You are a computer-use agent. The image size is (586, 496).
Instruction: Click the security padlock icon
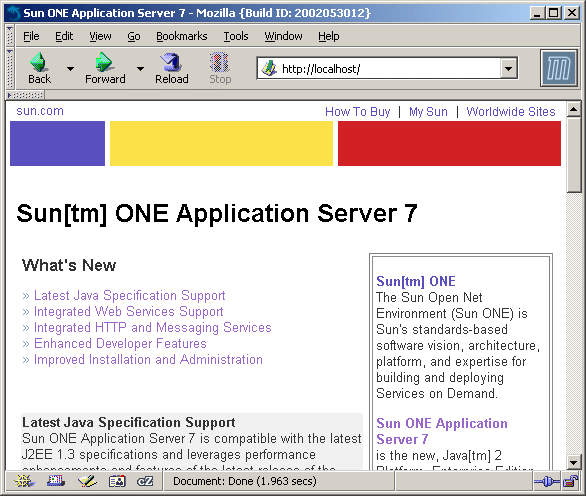point(570,481)
